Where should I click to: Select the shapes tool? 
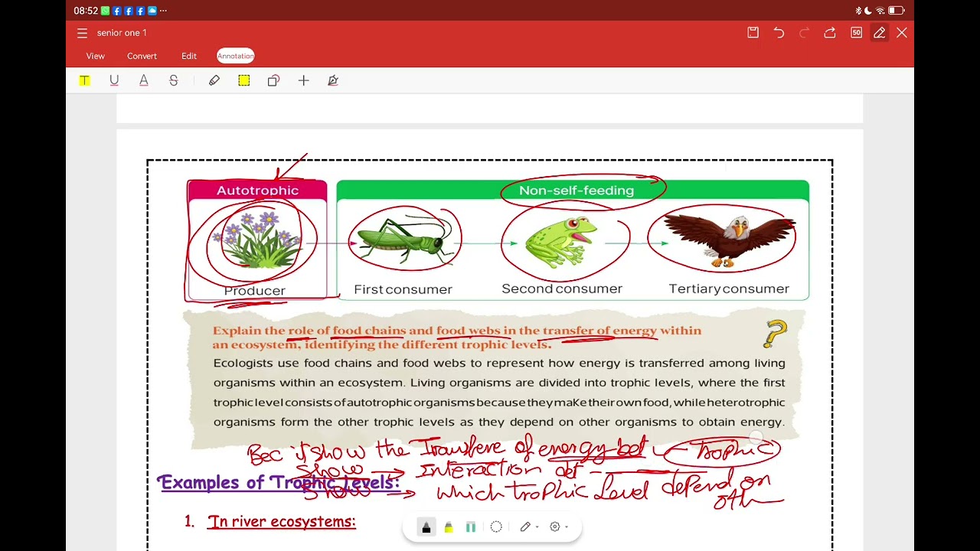[273, 80]
